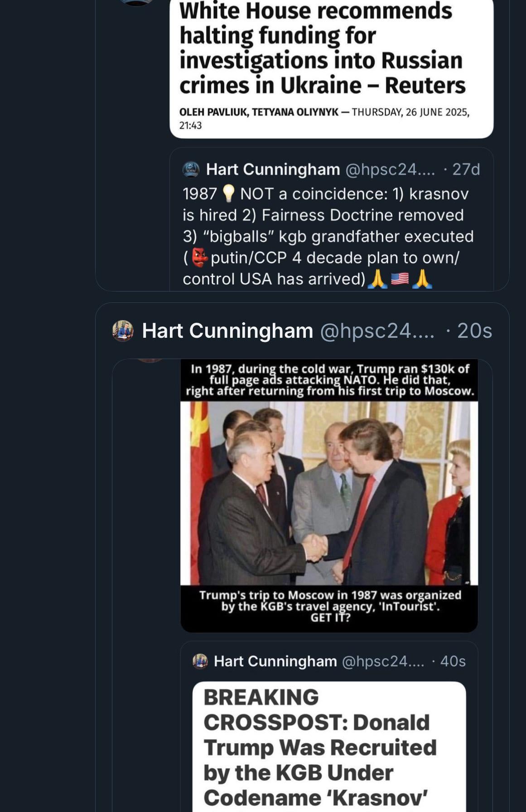Open Hart Cunningham's name on the 27d post
The width and height of the screenshot is (526, 812).
[273, 170]
